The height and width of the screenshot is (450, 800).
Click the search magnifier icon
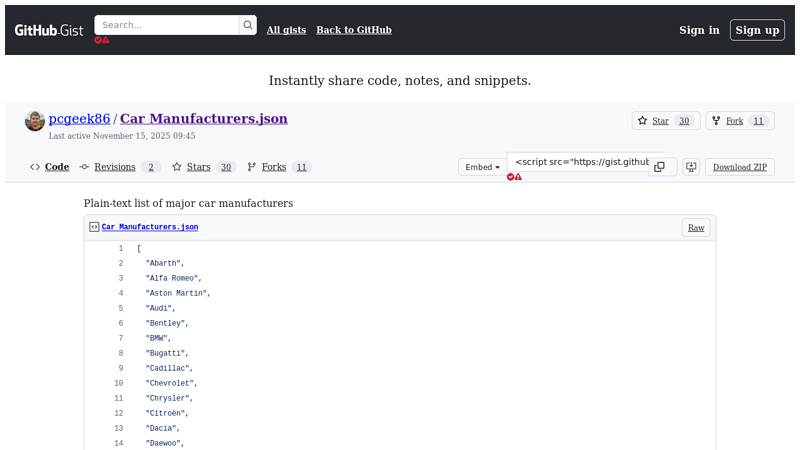[247, 25]
